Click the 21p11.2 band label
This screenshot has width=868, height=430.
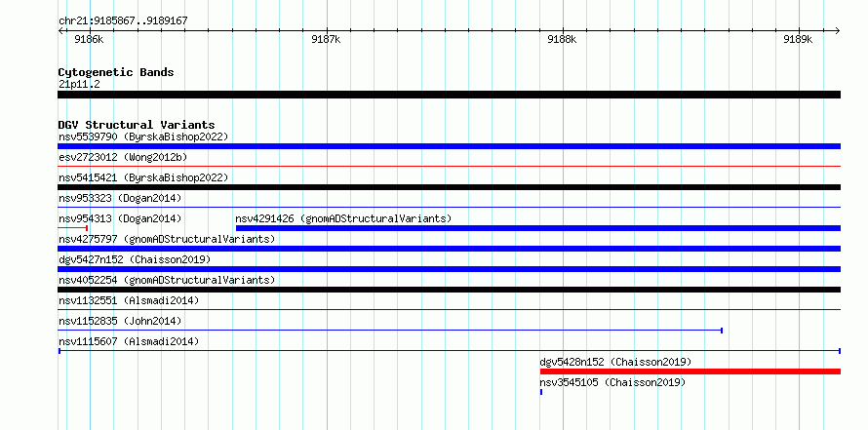pos(79,85)
